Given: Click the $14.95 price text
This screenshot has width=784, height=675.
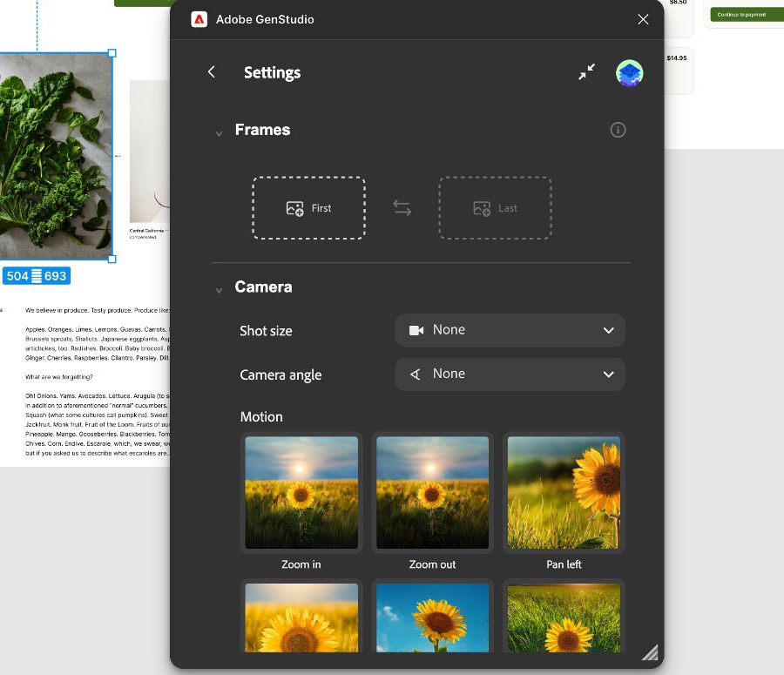Looking at the screenshot, I should (677, 58).
